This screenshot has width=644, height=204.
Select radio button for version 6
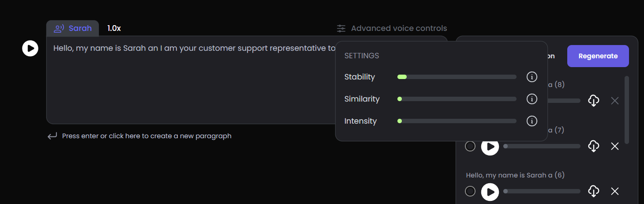(x=470, y=191)
